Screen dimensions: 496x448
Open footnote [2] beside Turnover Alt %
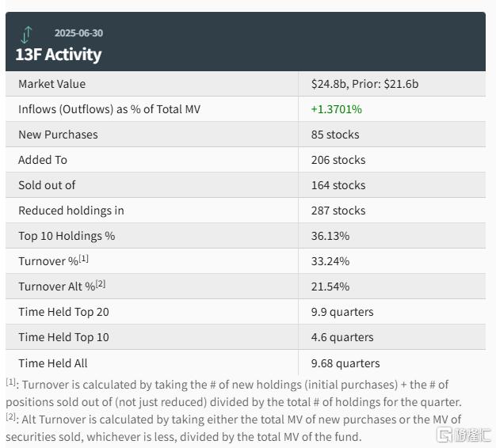[x=101, y=283]
